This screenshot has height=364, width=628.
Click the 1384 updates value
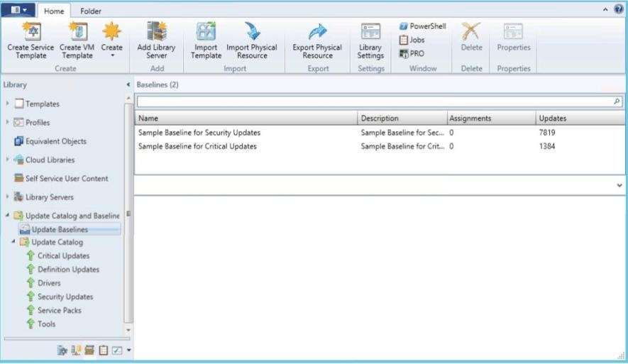pyautogui.click(x=546, y=146)
